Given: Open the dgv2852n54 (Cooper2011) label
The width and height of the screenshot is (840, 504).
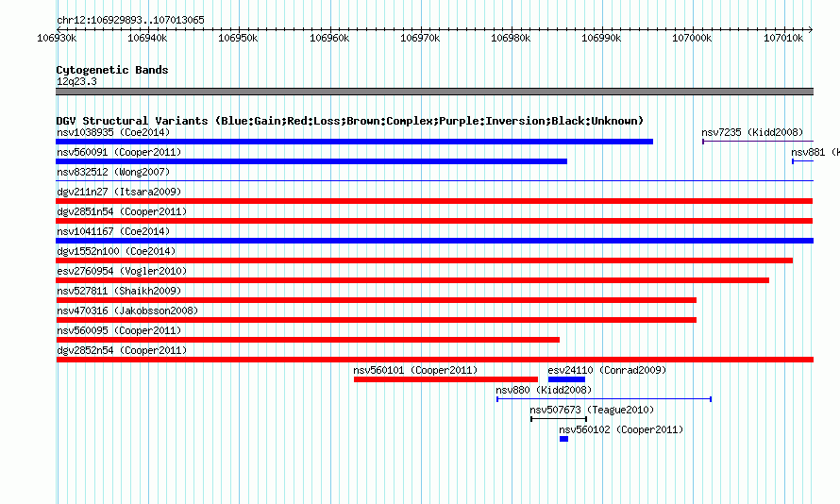Looking at the screenshot, I should [122, 350].
